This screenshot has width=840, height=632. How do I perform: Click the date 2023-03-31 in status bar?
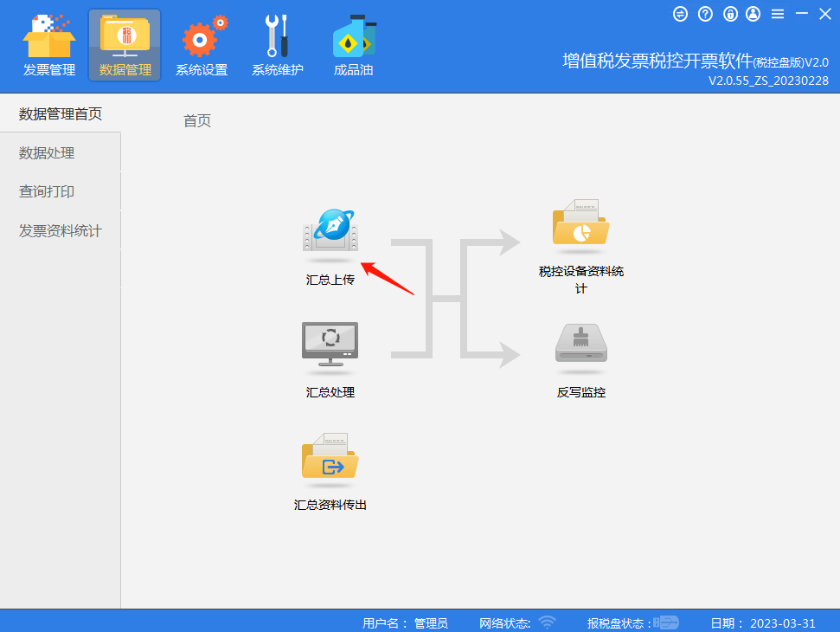coord(783,623)
